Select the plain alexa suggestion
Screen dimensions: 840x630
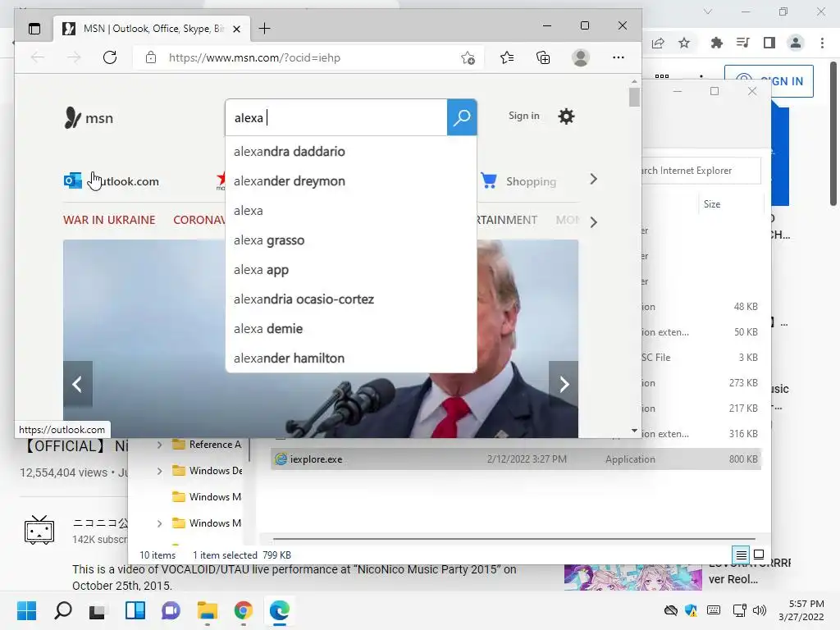pyautogui.click(x=351, y=211)
